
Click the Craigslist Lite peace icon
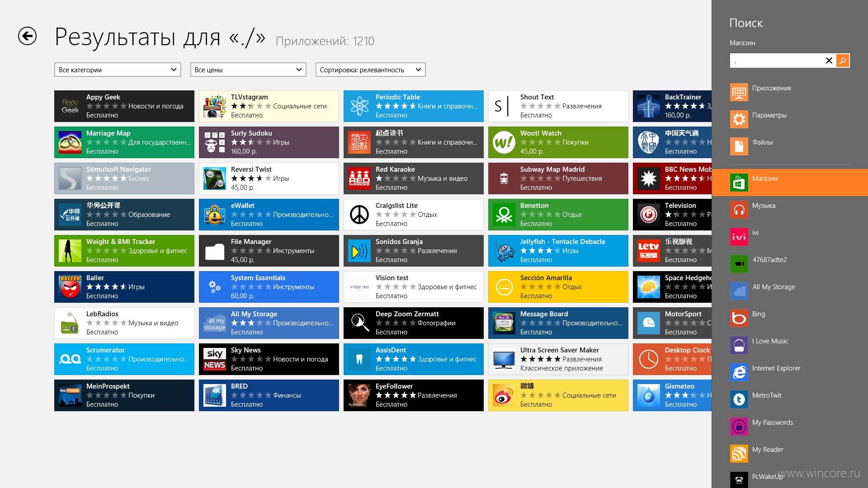point(359,215)
